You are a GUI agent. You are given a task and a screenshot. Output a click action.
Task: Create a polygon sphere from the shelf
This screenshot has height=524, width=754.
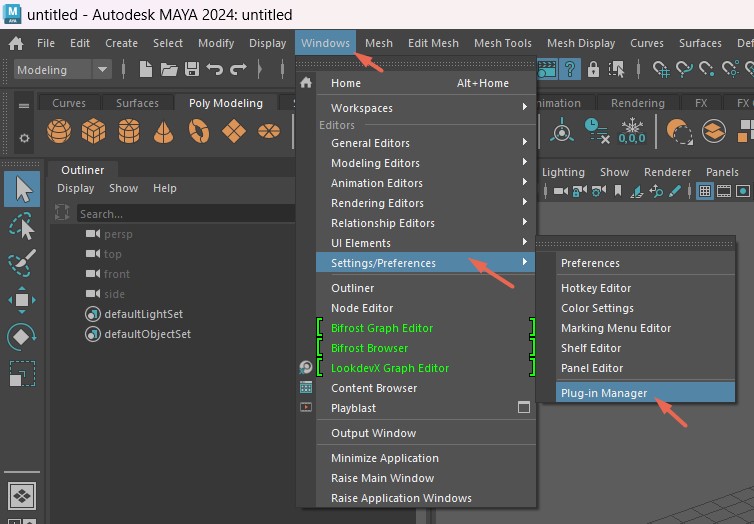(x=59, y=131)
